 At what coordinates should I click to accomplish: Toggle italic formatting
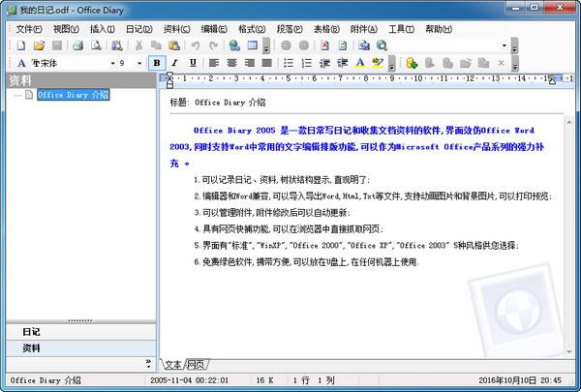(x=175, y=63)
